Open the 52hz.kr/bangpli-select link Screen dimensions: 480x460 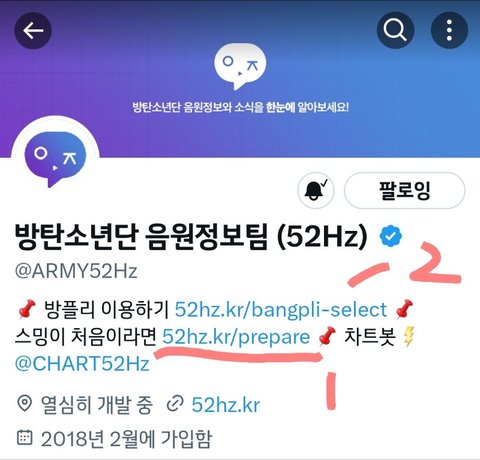[x=281, y=309]
